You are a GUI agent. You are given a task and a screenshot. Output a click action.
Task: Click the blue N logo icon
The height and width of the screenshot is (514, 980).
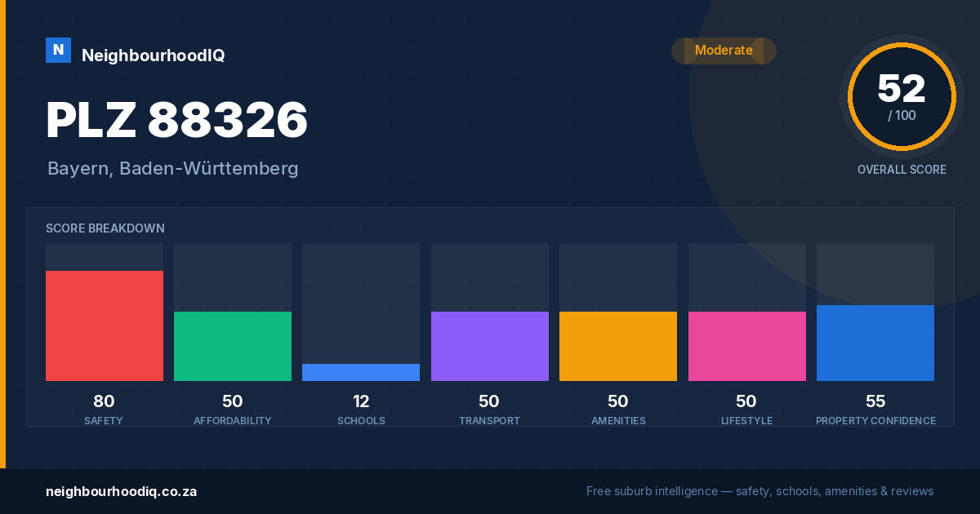pos(58,50)
